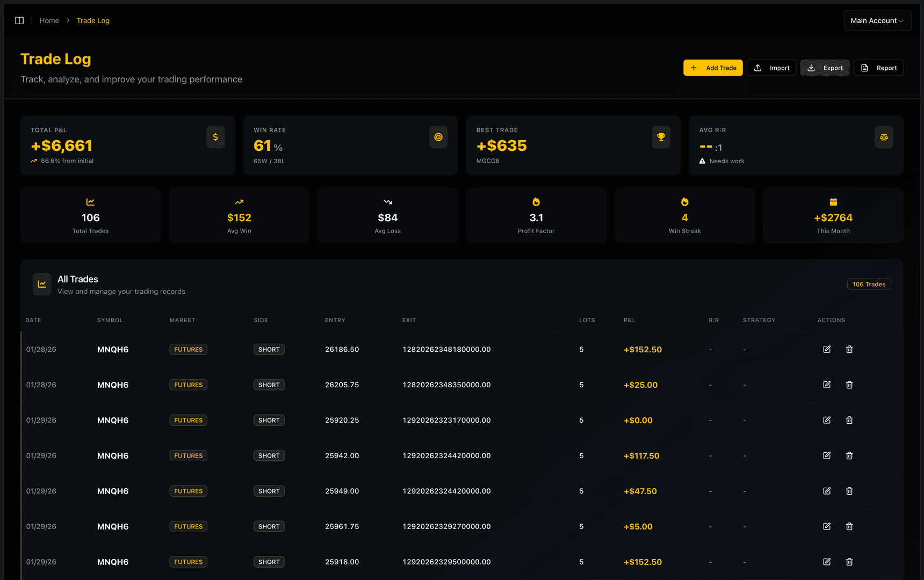This screenshot has width=924, height=580.
Task: Click the SHORT tag in the 26205.75 row
Action: pos(269,385)
